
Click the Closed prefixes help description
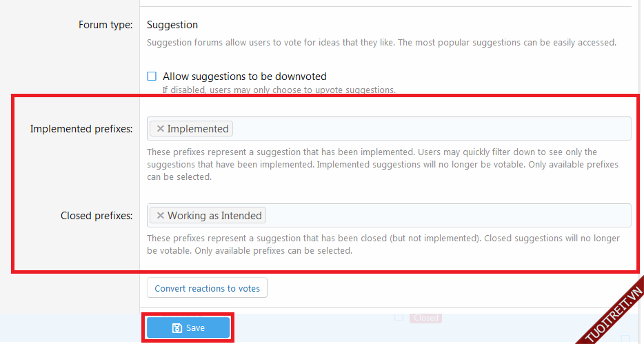pyautogui.click(x=383, y=245)
